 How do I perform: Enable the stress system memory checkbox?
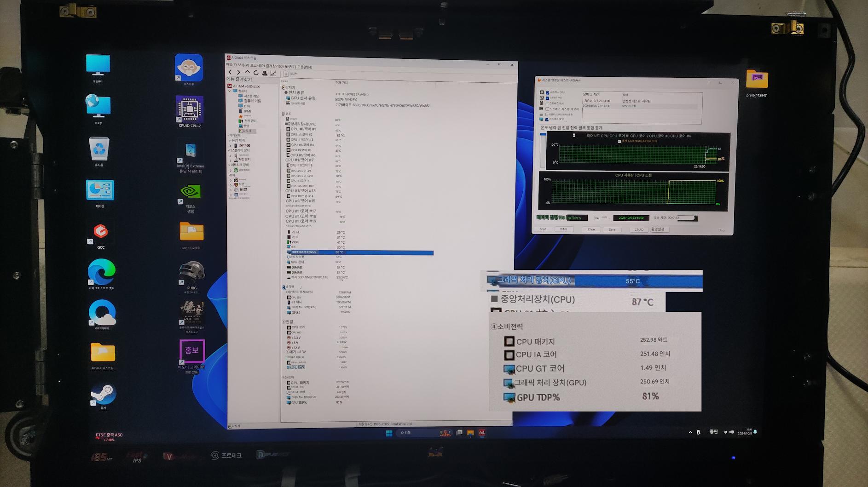tap(547, 109)
